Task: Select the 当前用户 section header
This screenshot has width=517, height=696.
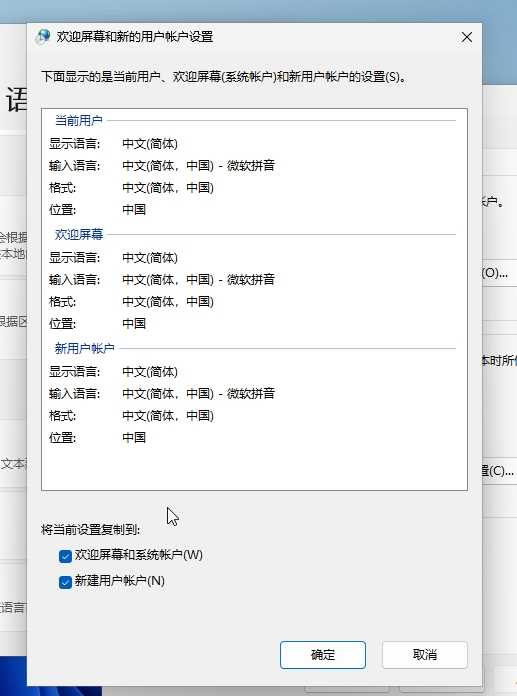Action: (79, 120)
